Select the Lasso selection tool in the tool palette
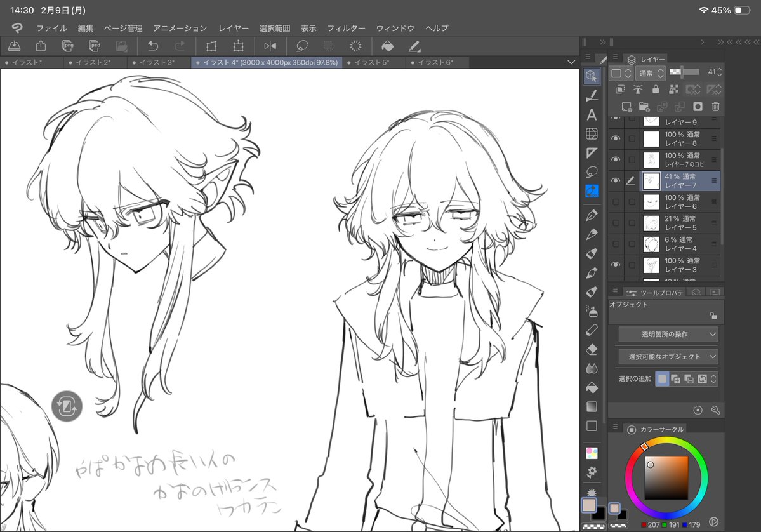761x532 pixels. pyautogui.click(x=592, y=172)
